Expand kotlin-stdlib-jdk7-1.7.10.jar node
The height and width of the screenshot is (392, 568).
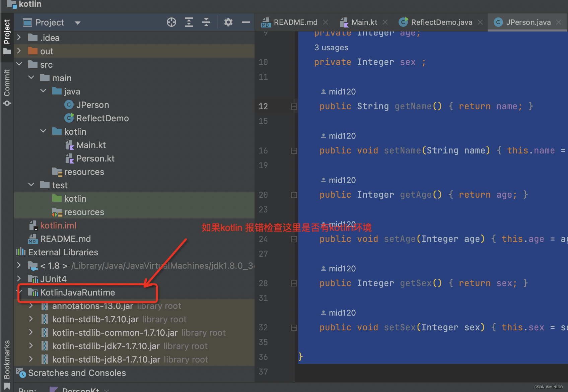pyautogui.click(x=31, y=346)
